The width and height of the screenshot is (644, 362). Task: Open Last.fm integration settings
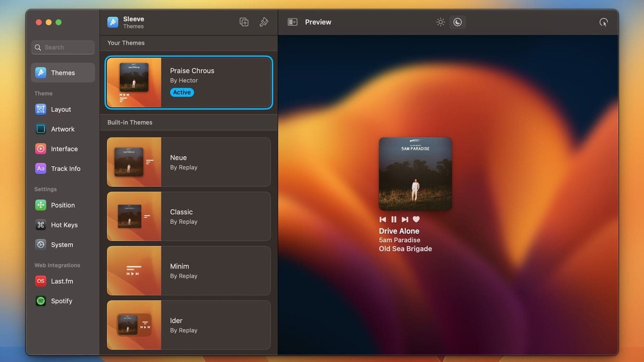pos(63,281)
